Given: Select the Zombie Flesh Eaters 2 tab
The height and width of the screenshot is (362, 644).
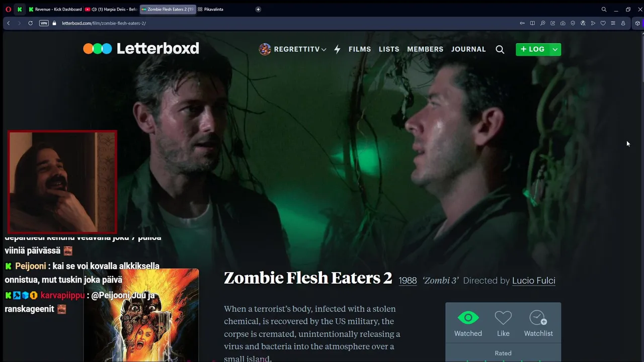Looking at the screenshot, I should (168, 9).
